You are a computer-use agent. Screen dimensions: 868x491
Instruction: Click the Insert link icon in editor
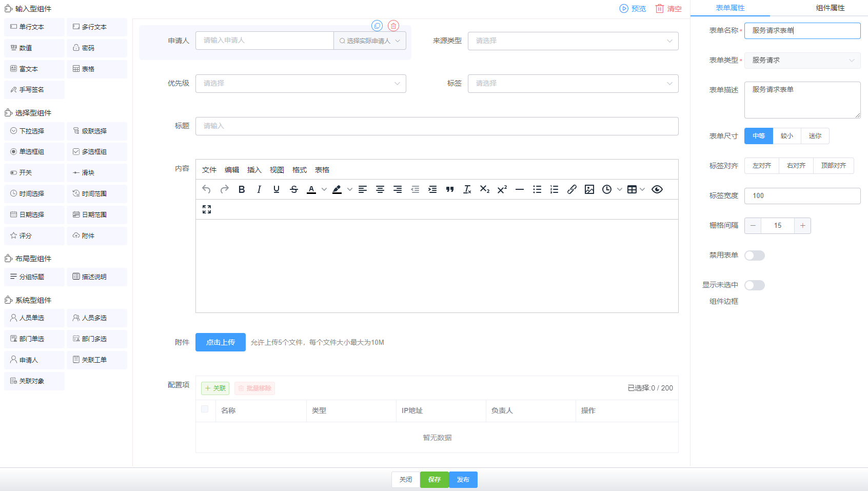point(571,189)
